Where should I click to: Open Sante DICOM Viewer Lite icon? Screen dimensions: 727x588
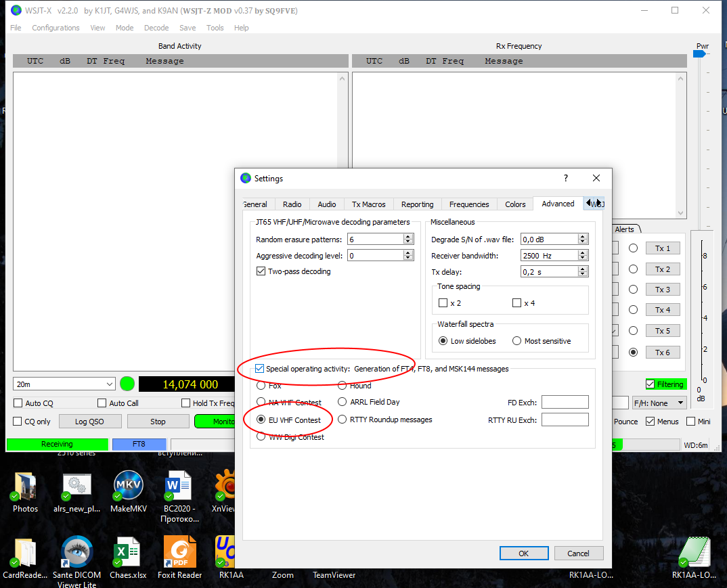[x=76, y=553]
